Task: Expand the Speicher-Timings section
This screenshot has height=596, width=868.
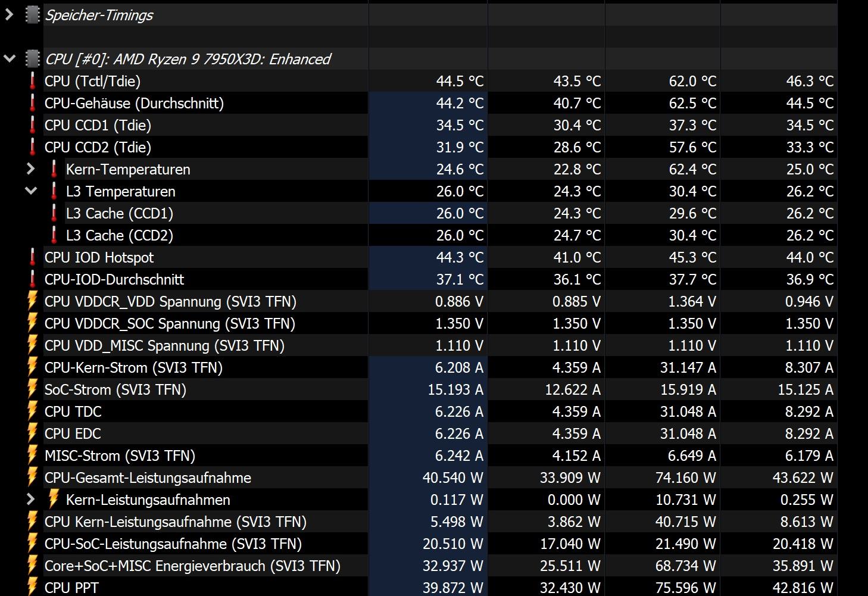Action: (x=10, y=15)
